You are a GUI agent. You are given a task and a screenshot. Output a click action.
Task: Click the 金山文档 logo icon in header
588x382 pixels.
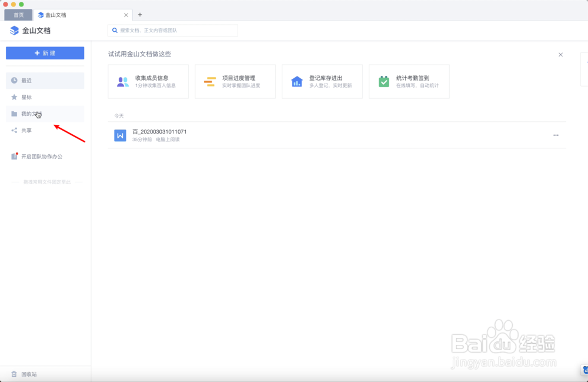click(14, 31)
